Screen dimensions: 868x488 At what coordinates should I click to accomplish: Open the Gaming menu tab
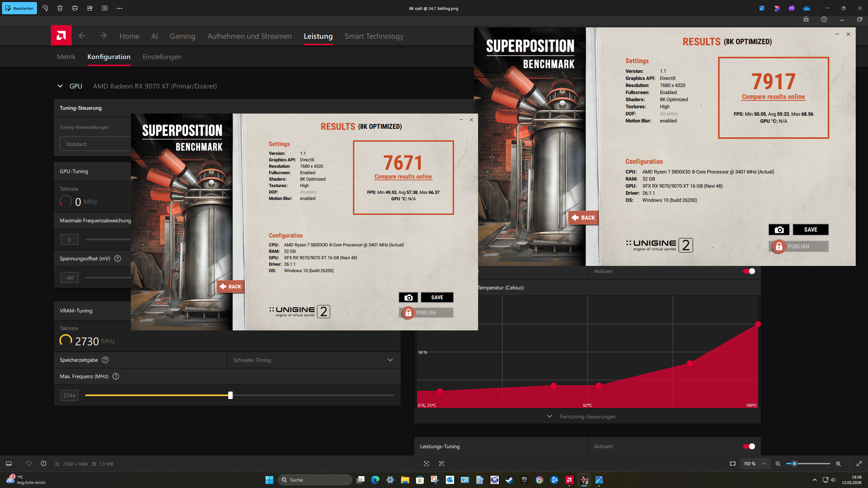(182, 36)
